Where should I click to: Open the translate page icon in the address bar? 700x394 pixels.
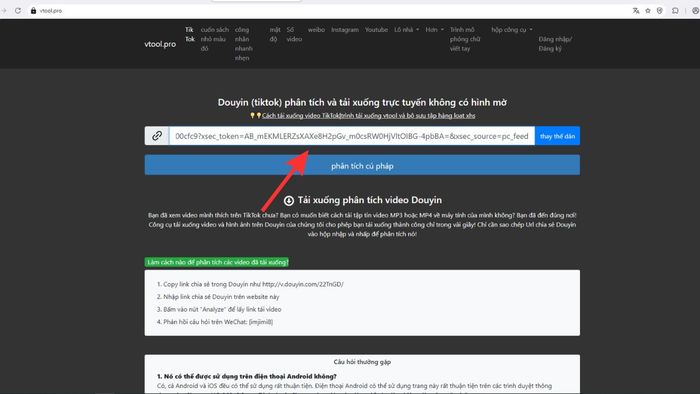pyautogui.click(x=636, y=11)
